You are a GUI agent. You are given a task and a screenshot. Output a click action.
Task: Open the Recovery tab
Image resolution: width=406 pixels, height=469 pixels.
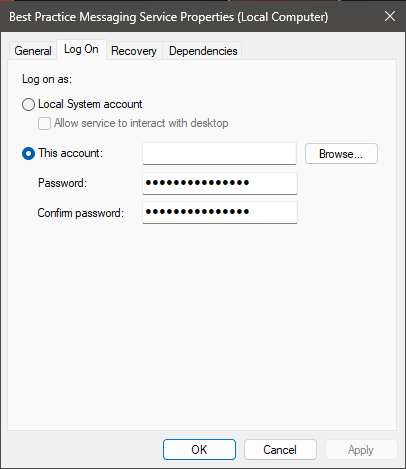point(134,51)
